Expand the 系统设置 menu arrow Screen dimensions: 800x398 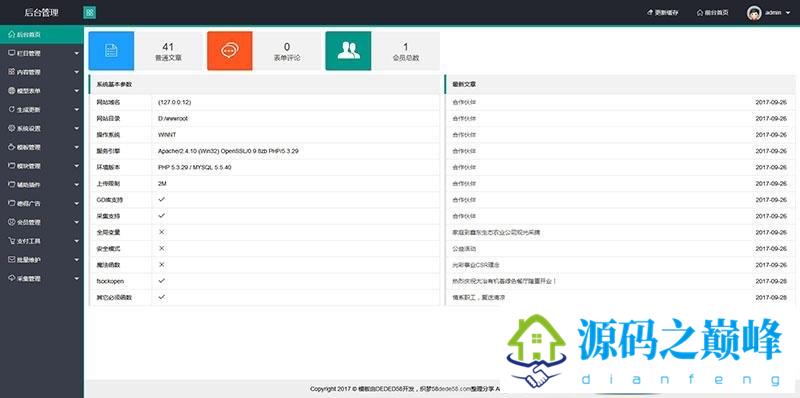[x=77, y=129]
